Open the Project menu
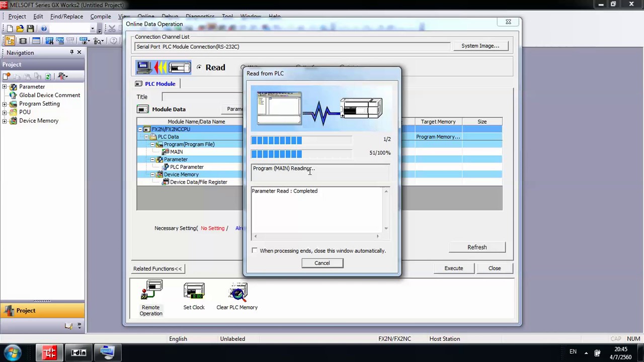 17,17
